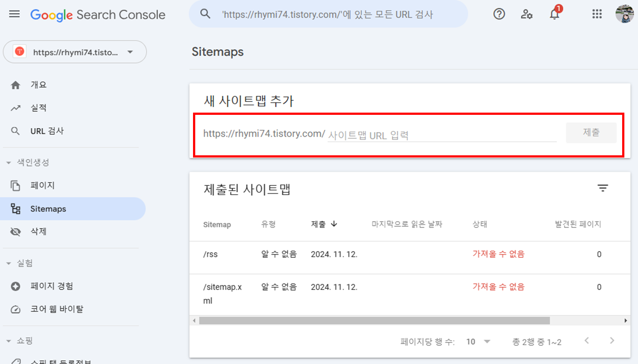The image size is (638, 364).
Task: Click the home icon next to 개요
Action: click(15, 85)
